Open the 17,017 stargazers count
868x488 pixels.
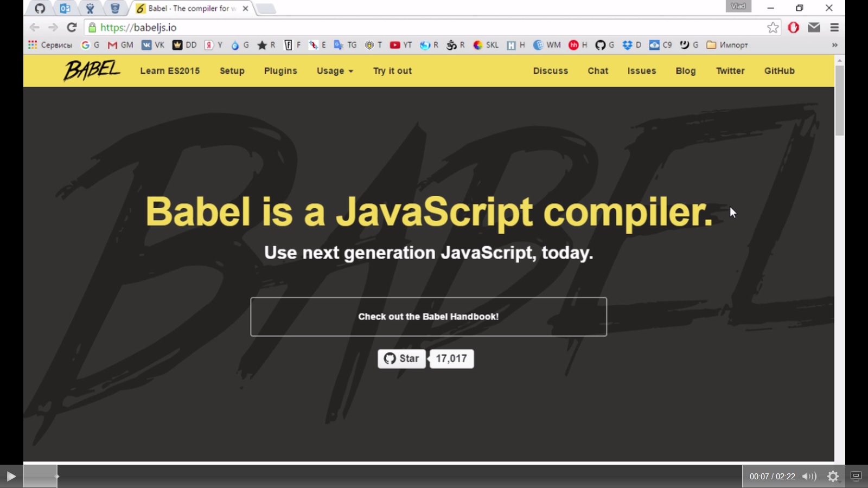451,358
